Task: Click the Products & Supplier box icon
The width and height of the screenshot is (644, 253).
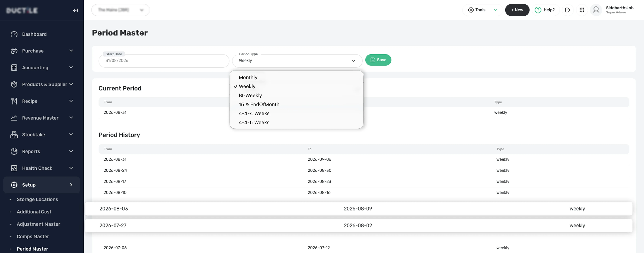Action: pos(14,84)
